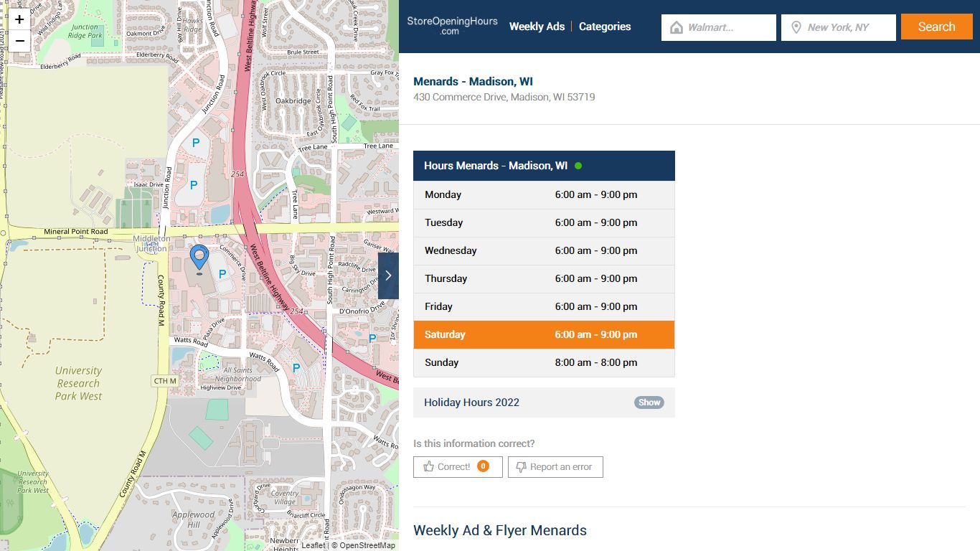This screenshot has height=551, width=980.
Task: Click the University Research Park West map label
Action: (x=79, y=383)
